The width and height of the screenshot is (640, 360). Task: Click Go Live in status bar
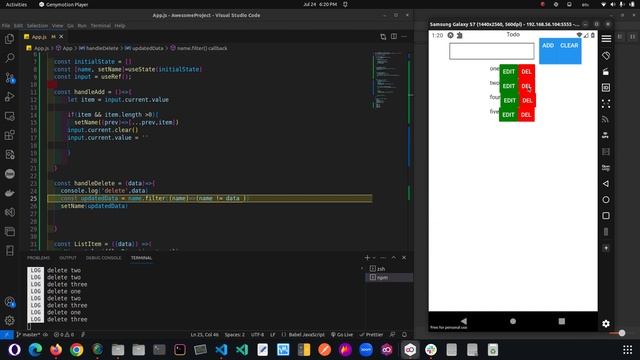[342, 335]
